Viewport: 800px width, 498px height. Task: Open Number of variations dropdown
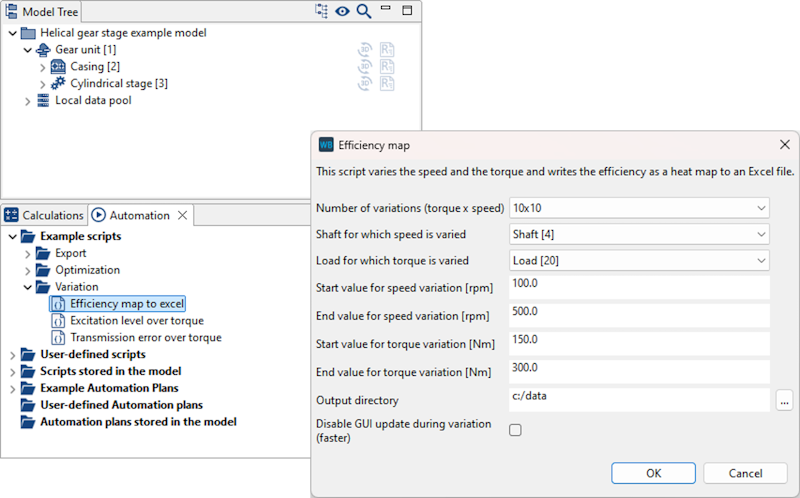(x=639, y=208)
